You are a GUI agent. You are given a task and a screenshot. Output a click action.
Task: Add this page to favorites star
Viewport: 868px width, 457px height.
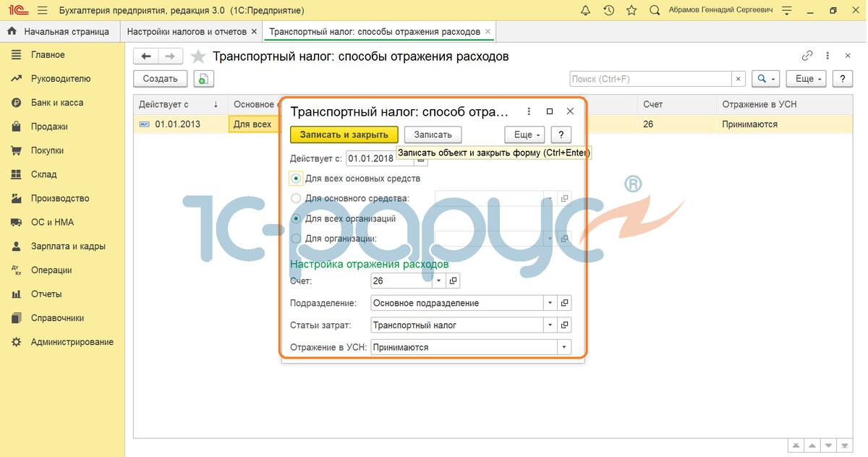tap(197, 56)
